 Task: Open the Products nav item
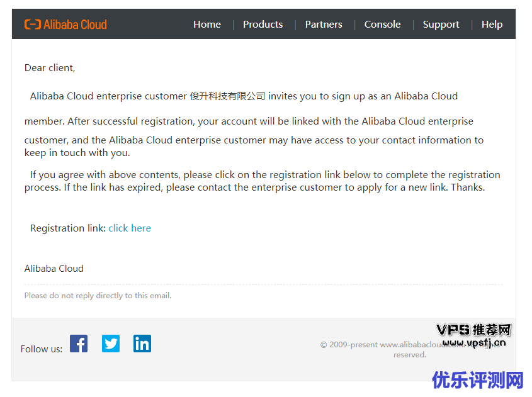point(263,25)
